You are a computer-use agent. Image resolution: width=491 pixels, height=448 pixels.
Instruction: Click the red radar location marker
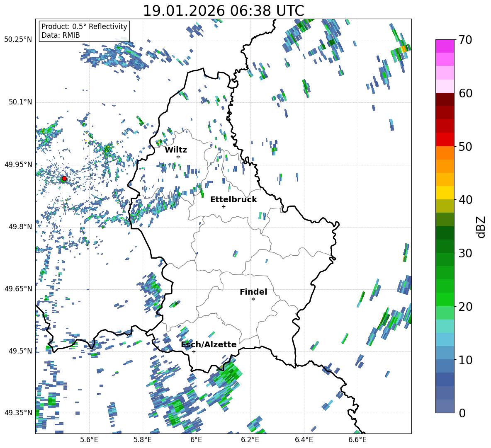tap(64, 179)
